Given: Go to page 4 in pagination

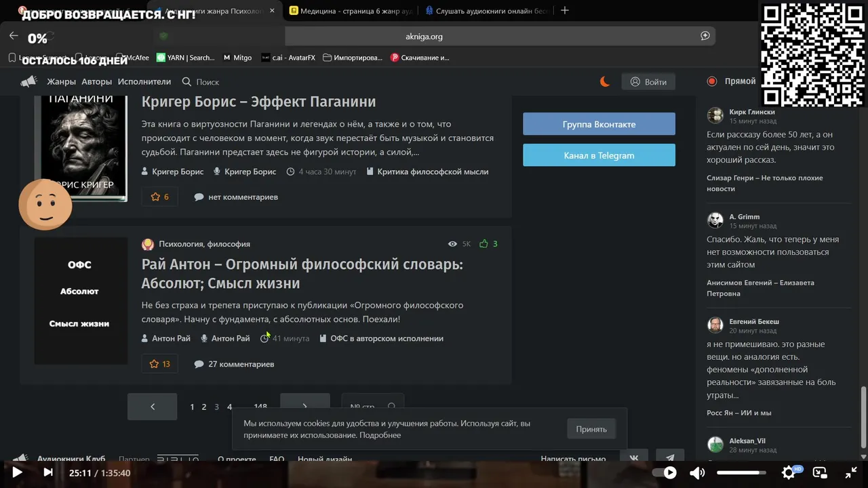Looking at the screenshot, I should tap(229, 407).
